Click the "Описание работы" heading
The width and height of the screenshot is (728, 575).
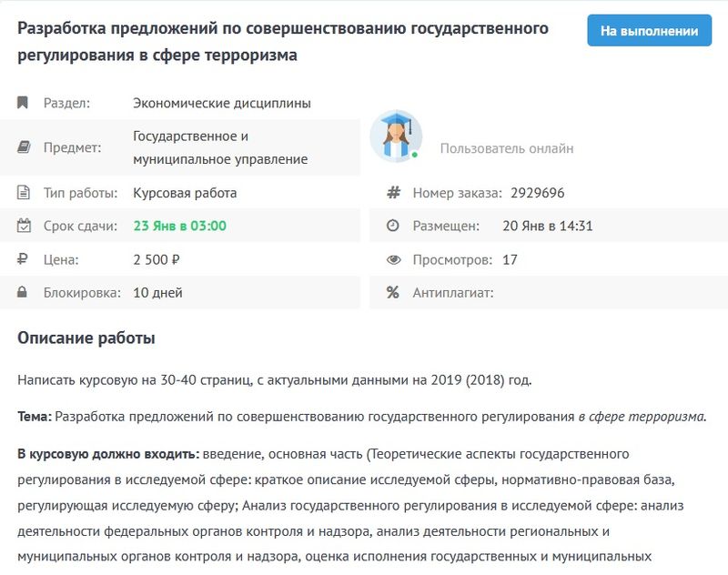86,338
